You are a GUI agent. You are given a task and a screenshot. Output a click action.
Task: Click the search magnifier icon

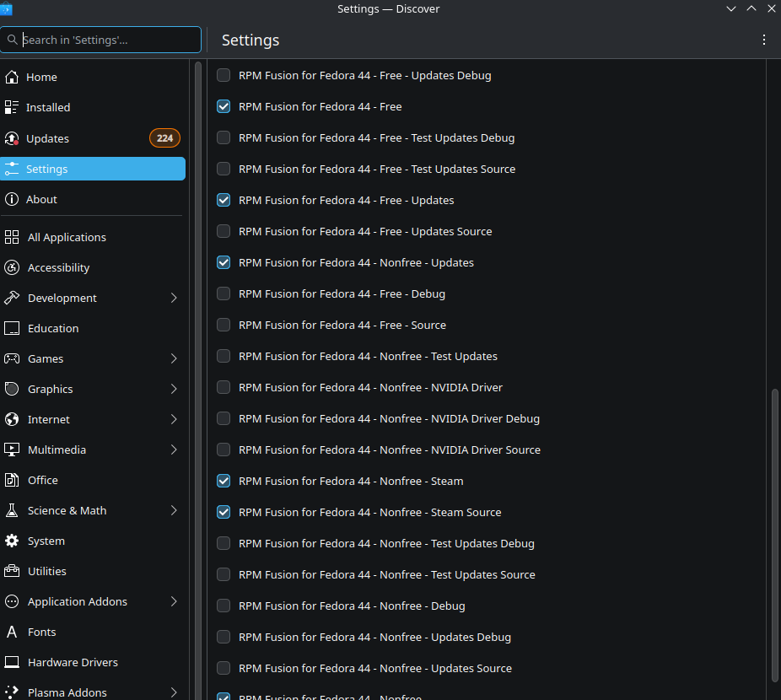13,40
